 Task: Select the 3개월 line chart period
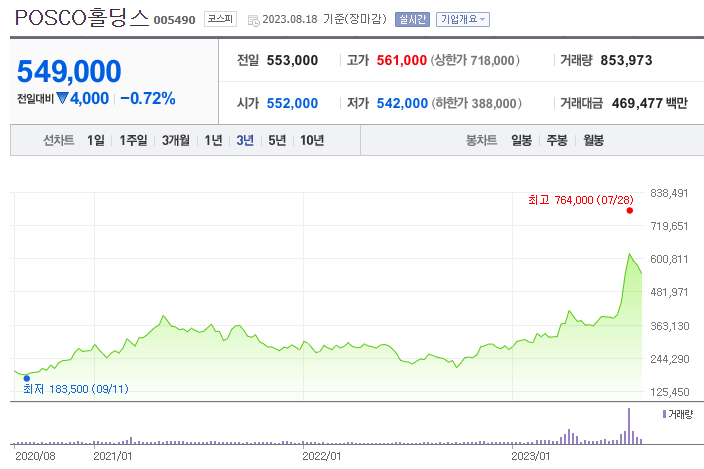pos(176,140)
